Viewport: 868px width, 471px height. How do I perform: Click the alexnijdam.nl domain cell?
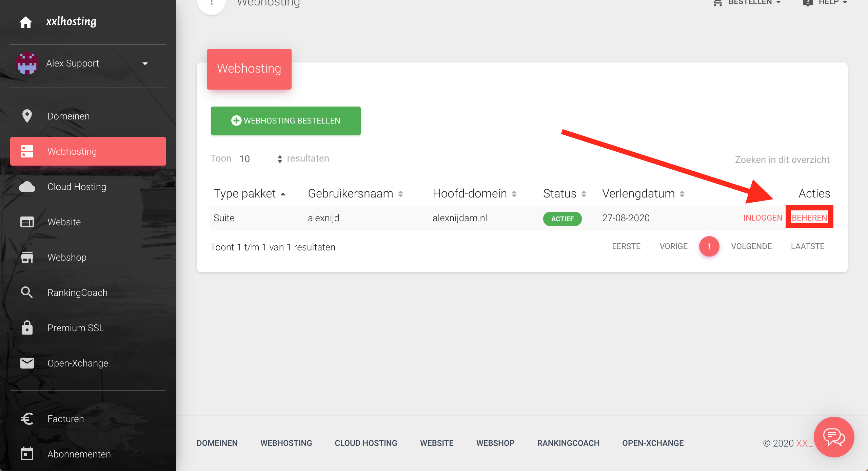coord(460,218)
